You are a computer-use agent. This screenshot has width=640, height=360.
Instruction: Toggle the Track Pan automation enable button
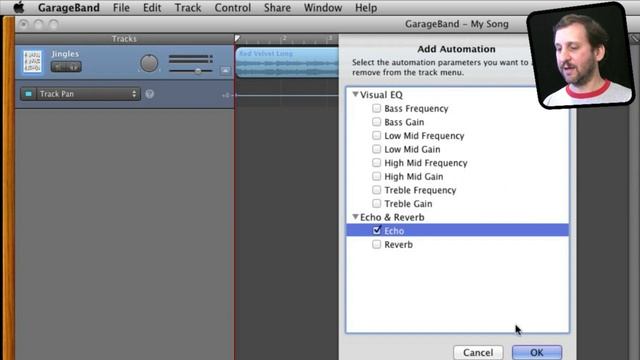point(28,94)
